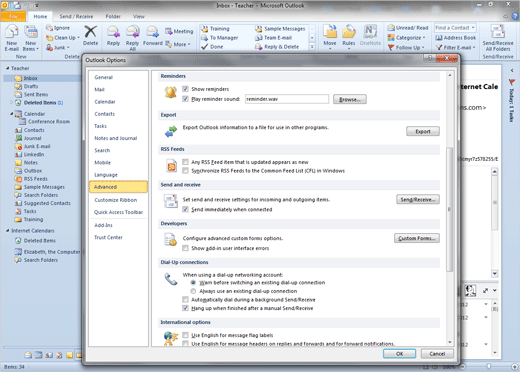Select the Junk E-mail folder
The image size is (520, 372).
pos(37,146)
